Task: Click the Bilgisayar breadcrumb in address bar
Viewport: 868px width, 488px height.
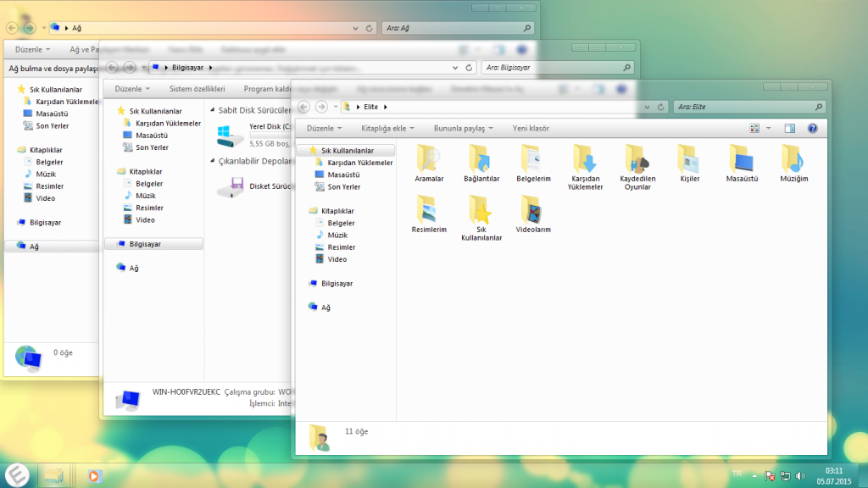Action: [x=187, y=68]
